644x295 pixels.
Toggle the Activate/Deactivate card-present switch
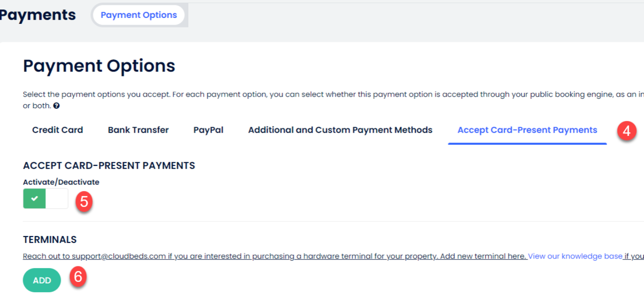coord(45,198)
